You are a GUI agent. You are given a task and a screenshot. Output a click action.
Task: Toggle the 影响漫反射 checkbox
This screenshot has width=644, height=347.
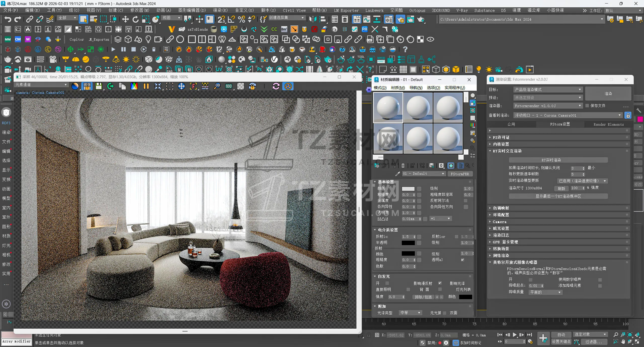pyautogui.click(x=440, y=283)
